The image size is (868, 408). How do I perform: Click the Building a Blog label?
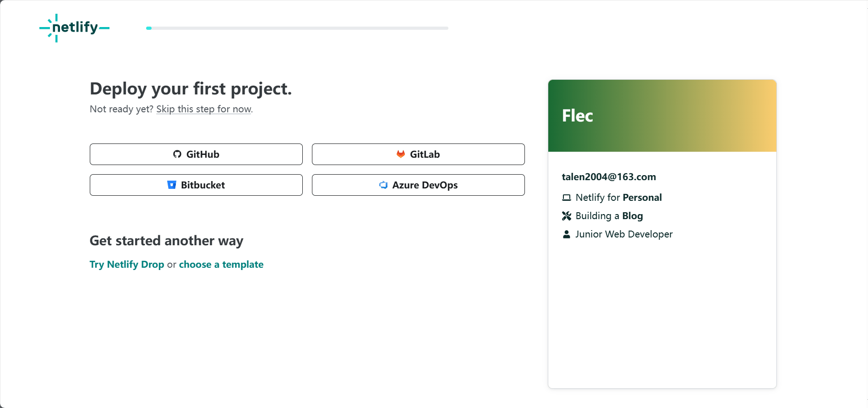pos(609,216)
